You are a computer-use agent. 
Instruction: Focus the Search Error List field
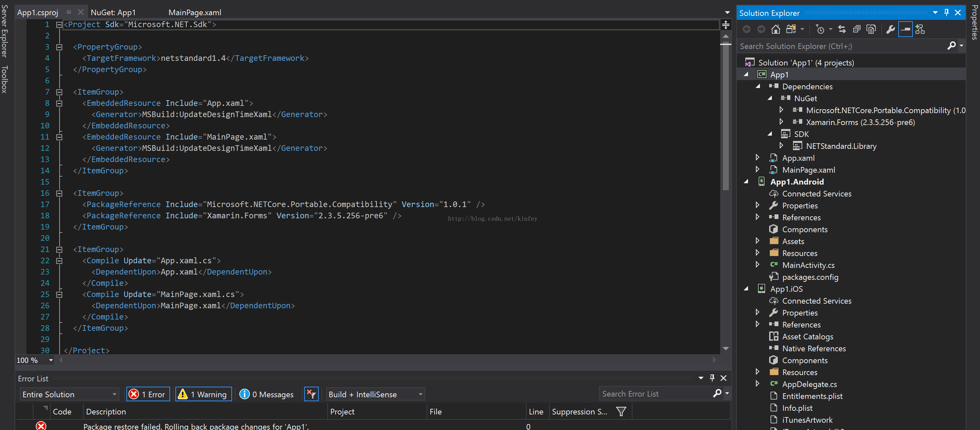pyautogui.click(x=655, y=394)
